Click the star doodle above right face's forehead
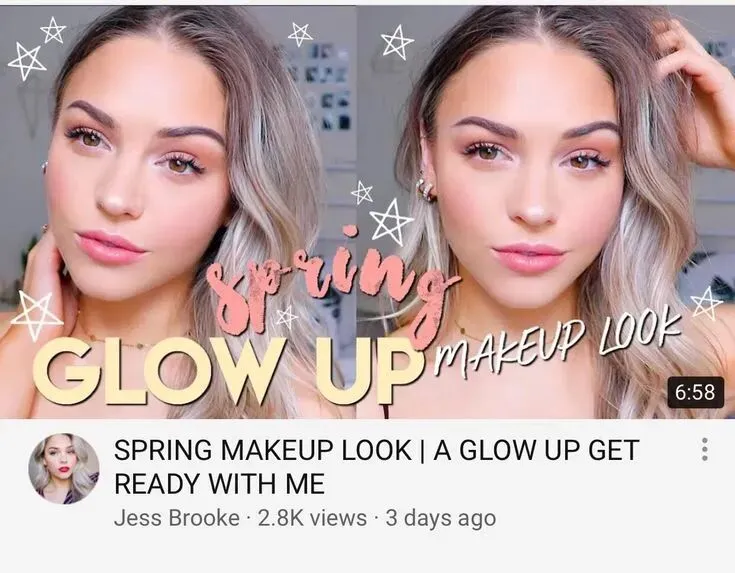Viewport: 735px width, 573px height. point(397,42)
